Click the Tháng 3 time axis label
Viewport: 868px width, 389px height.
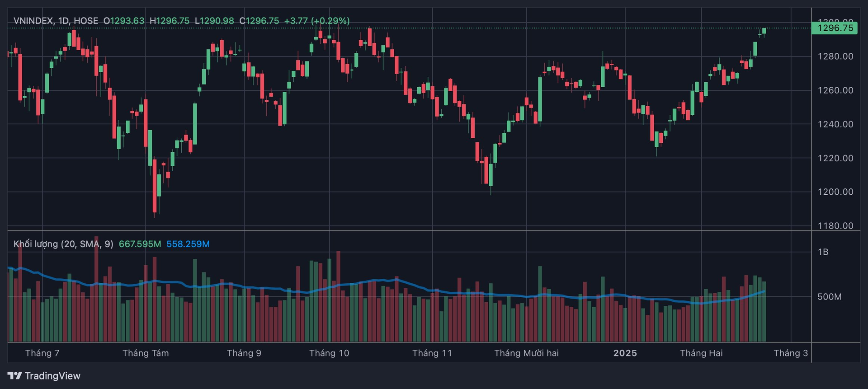tap(791, 353)
